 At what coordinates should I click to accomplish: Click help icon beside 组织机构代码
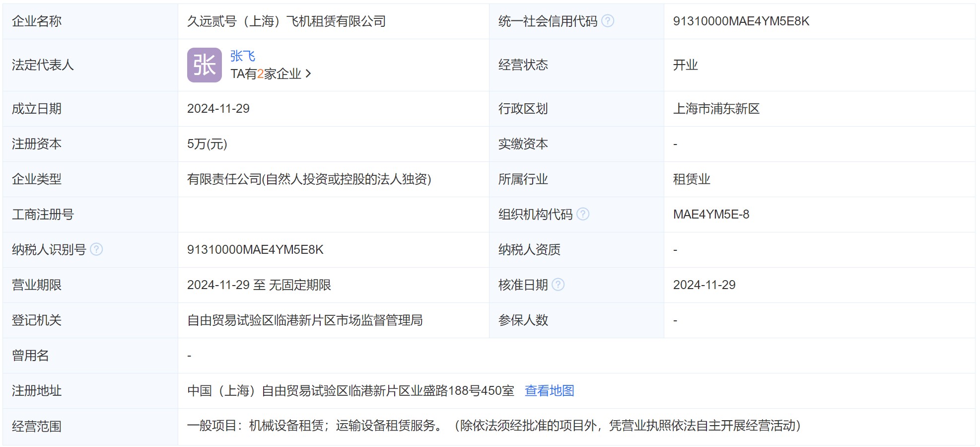[583, 214]
